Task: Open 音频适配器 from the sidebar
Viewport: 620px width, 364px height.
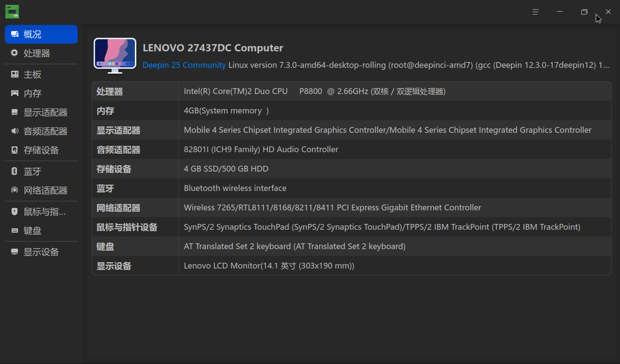Action: pos(41,131)
